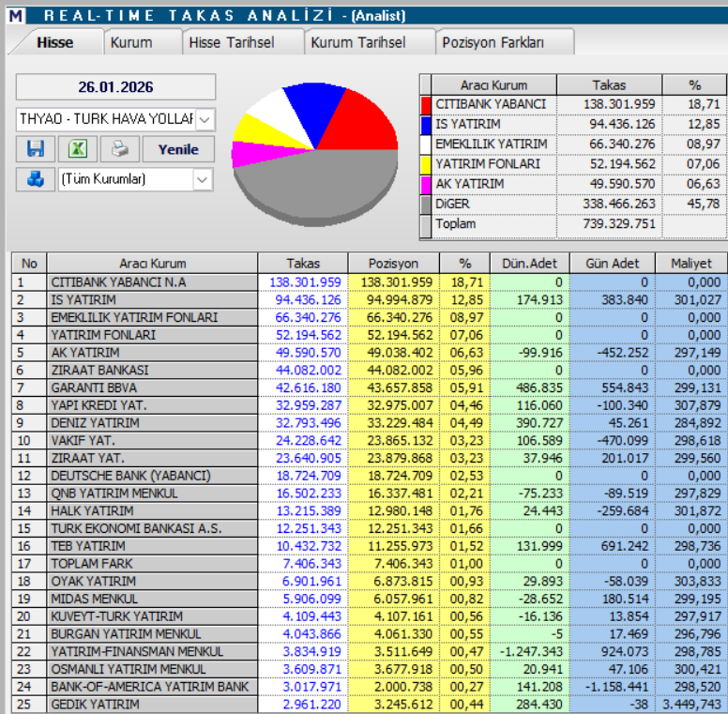The height and width of the screenshot is (714, 728).
Task: Go to the Pozisyon Farkları tab
Action: click(x=493, y=42)
